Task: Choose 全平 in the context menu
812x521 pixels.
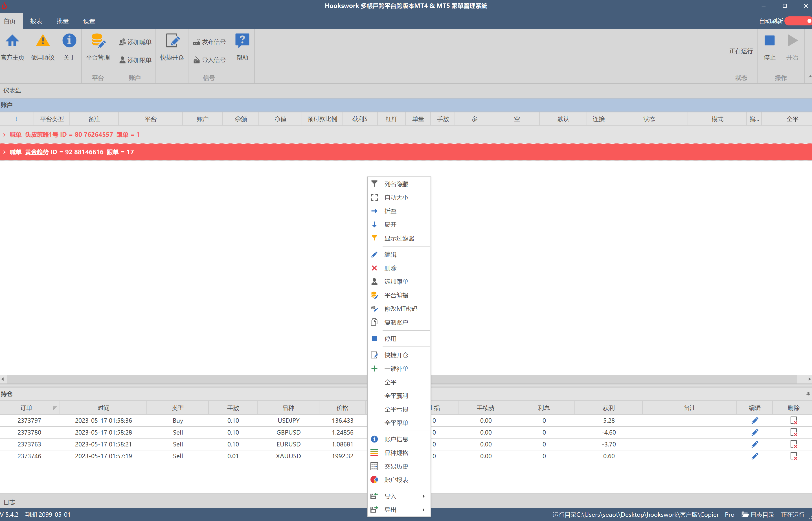Action: (x=399, y=382)
